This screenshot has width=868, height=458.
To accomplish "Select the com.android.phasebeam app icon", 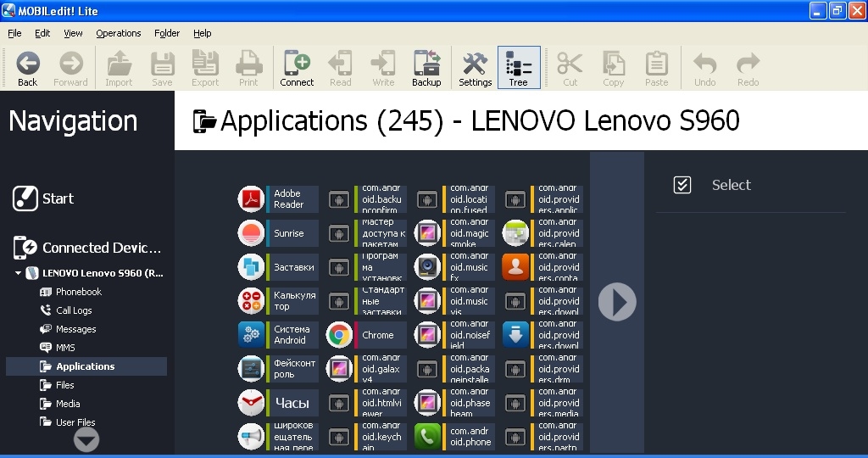I will 427,403.
